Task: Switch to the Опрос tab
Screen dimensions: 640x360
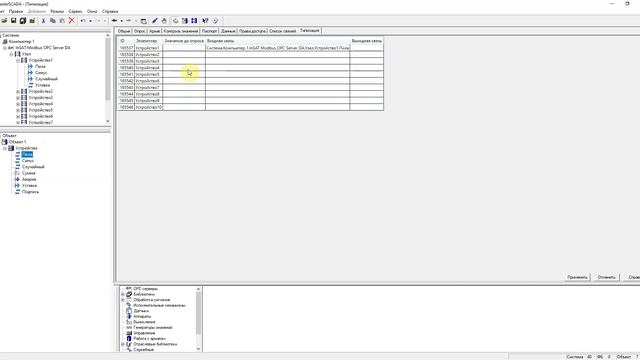Action: click(x=140, y=31)
